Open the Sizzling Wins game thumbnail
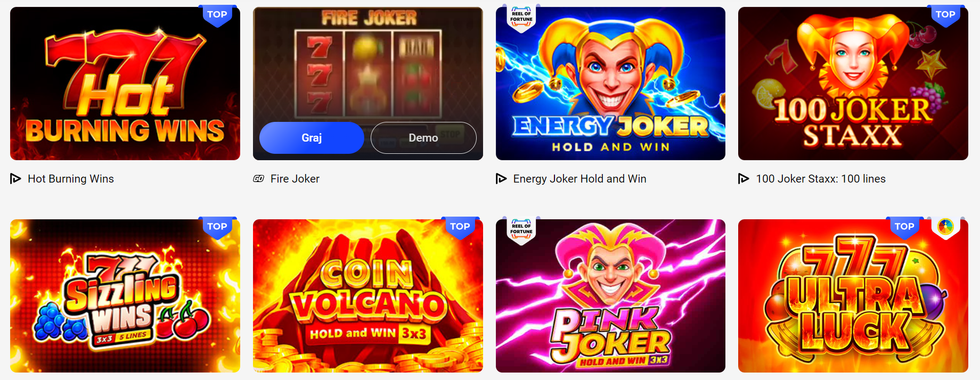 (x=125, y=296)
